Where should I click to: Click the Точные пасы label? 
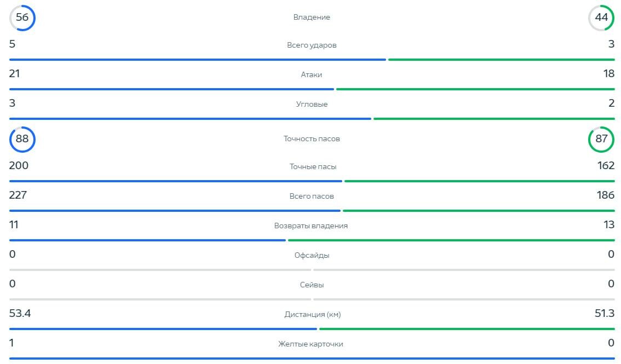click(x=313, y=166)
